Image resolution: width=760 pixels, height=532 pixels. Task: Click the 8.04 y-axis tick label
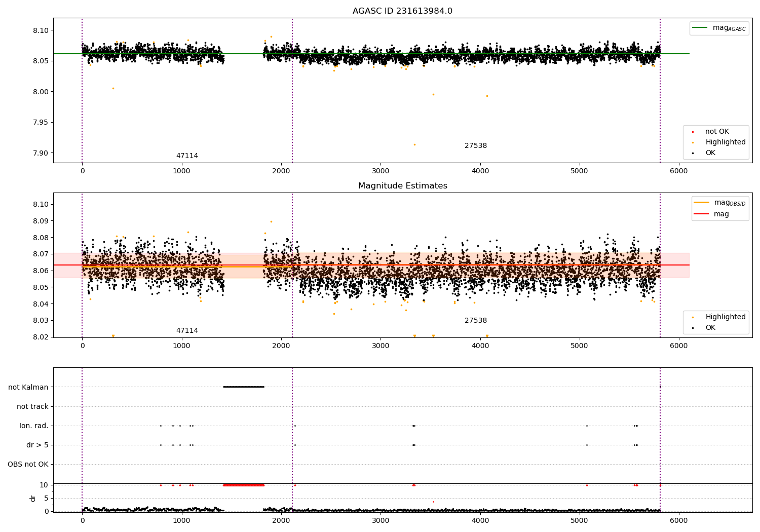click(x=41, y=304)
